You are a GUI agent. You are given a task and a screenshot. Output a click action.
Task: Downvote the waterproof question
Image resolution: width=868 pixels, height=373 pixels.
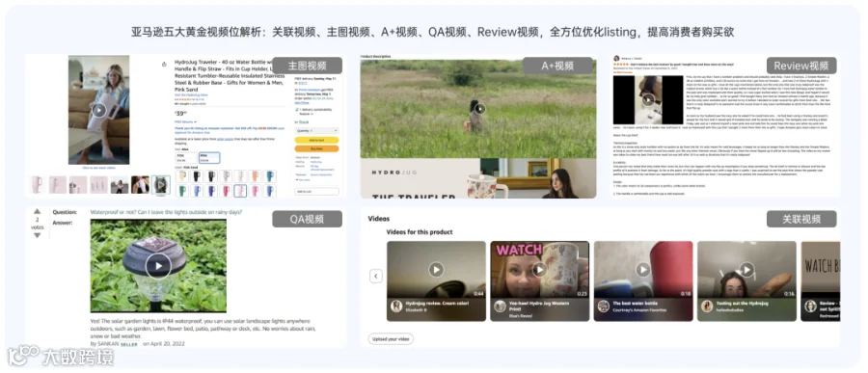(x=37, y=235)
